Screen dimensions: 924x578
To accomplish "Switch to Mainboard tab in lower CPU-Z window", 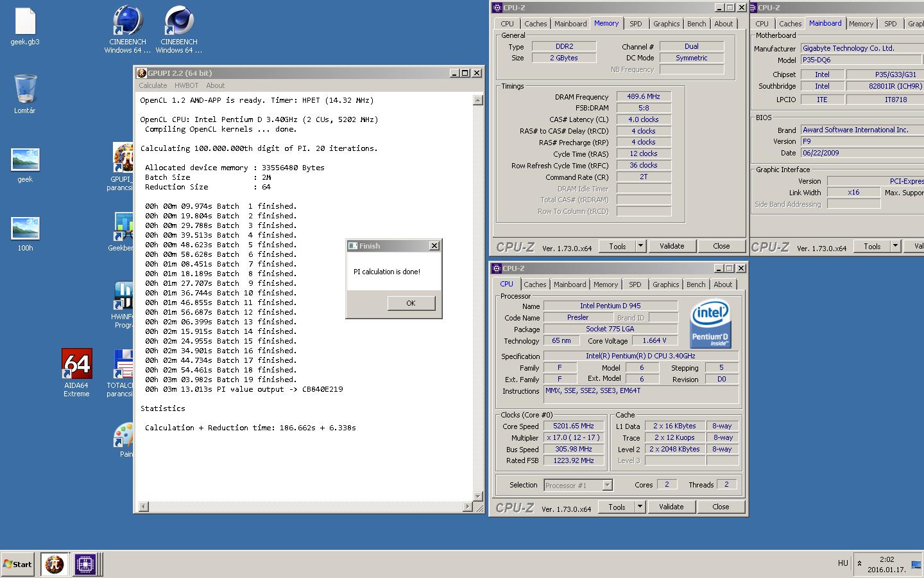I will tap(570, 285).
